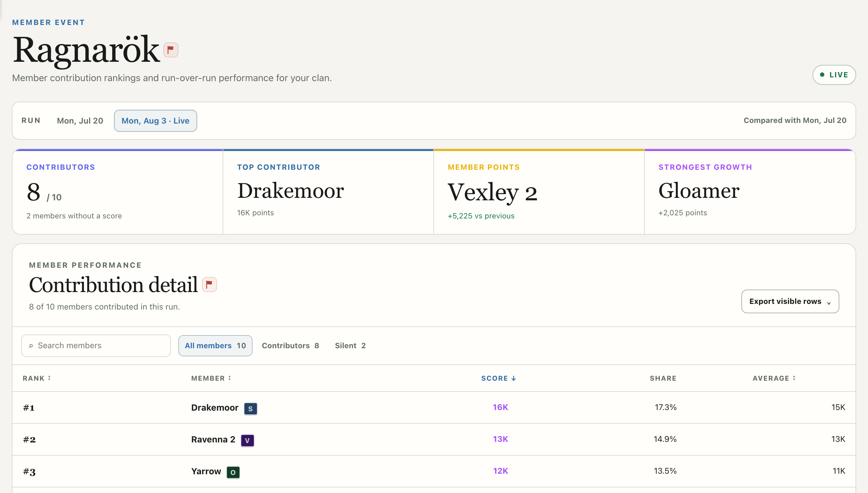Select the Mon, Jul 20 run
The image size is (868, 493).
(x=80, y=121)
